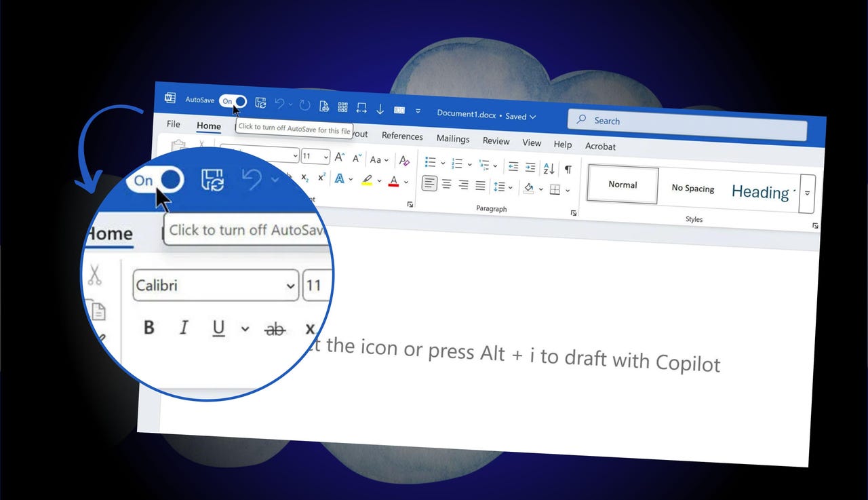The height and width of the screenshot is (500, 868).
Task: Click the Sort A-Z icon
Action: point(549,168)
